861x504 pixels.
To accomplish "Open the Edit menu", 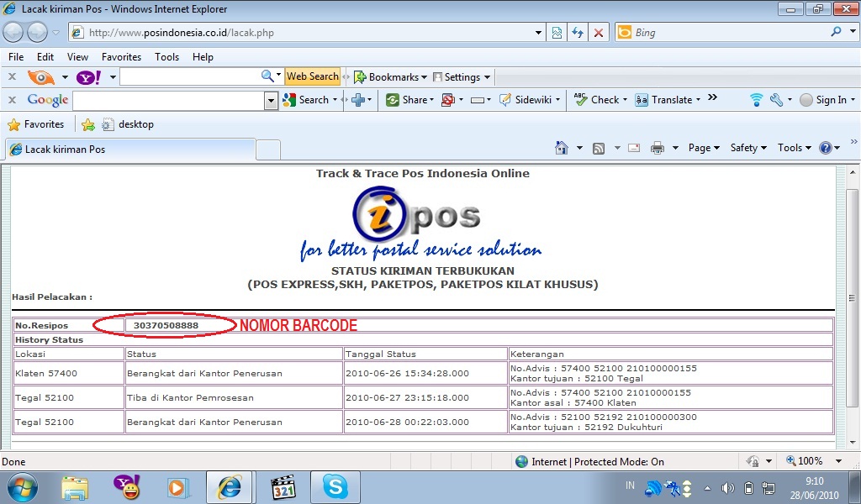I will click(45, 57).
